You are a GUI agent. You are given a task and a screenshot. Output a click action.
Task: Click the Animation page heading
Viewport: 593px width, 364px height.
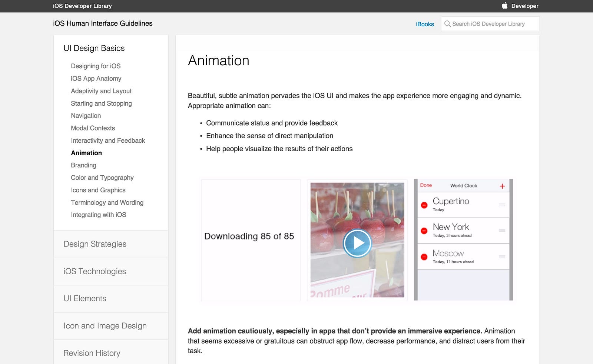(219, 60)
